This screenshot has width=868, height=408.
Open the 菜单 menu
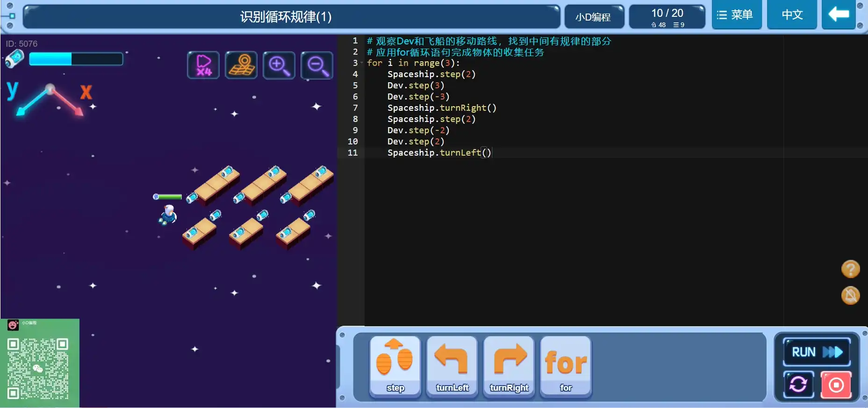pyautogui.click(x=736, y=15)
